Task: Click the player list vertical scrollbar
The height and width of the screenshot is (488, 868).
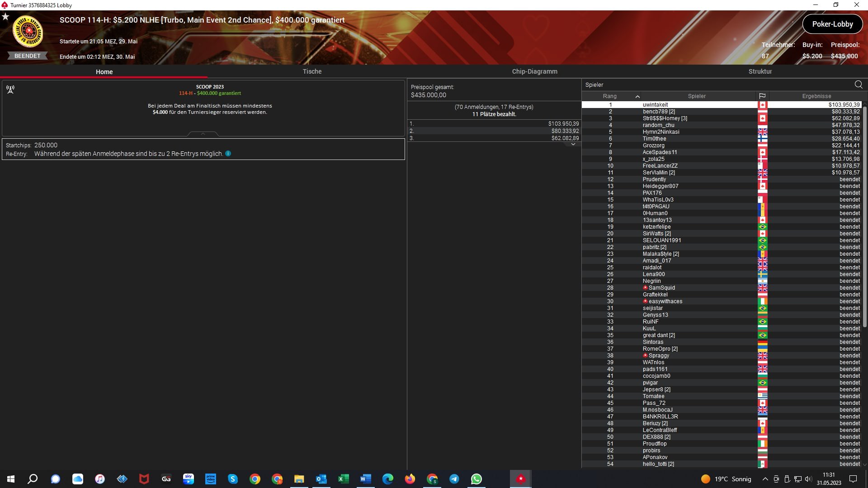Action: pyautogui.click(x=865, y=217)
